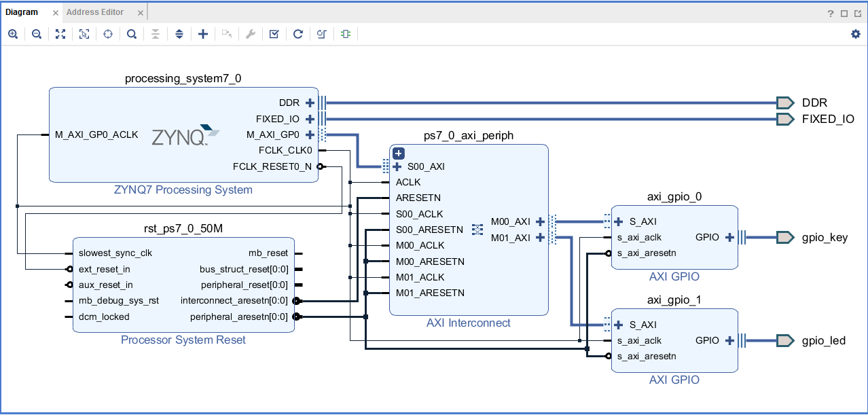
Task: Open diagram settings via the gear icon
Action: (x=854, y=34)
